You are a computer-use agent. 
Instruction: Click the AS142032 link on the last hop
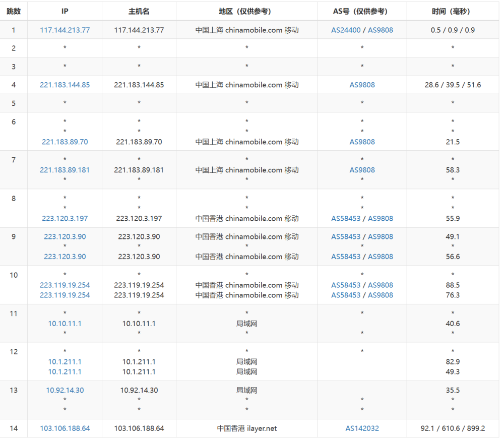(x=361, y=428)
